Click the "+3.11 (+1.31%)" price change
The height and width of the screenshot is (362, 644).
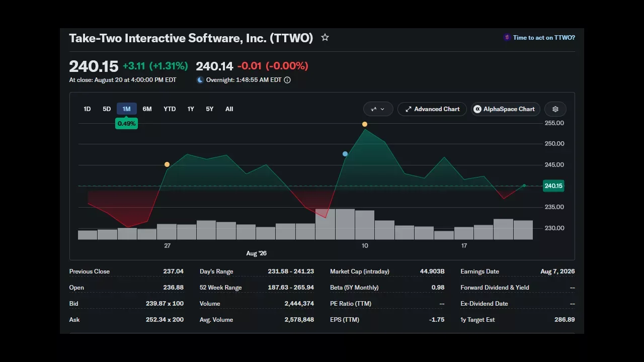pyautogui.click(x=155, y=66)
